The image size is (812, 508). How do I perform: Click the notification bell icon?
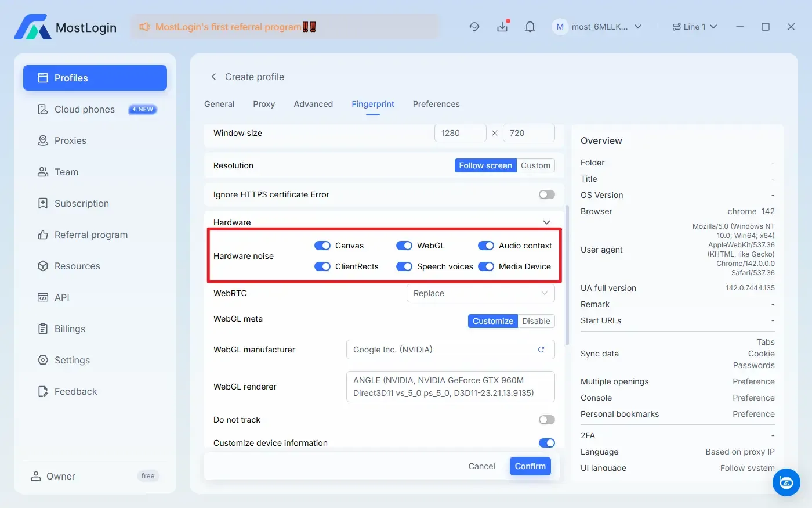(x=530, y=27)
